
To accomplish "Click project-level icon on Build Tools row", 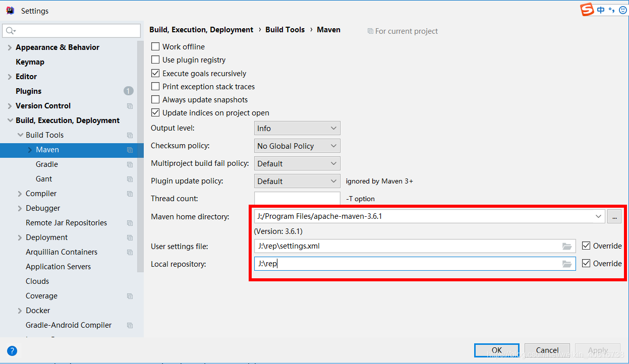I will click(x=130, y=135).
